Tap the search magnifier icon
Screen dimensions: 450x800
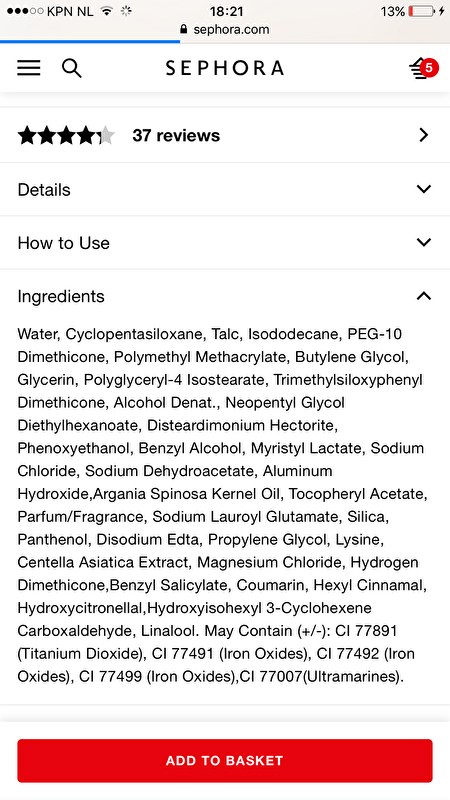point(71,68)
